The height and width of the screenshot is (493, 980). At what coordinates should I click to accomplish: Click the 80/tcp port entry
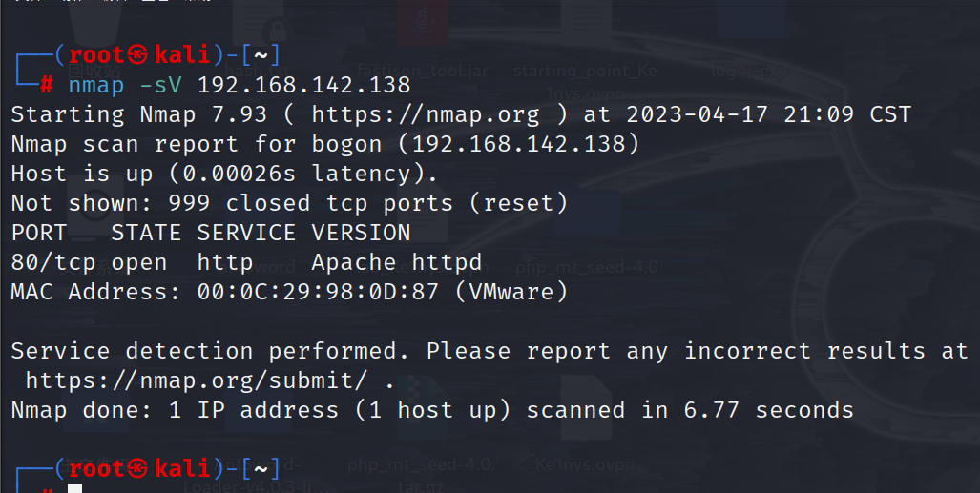pos(53,262)
